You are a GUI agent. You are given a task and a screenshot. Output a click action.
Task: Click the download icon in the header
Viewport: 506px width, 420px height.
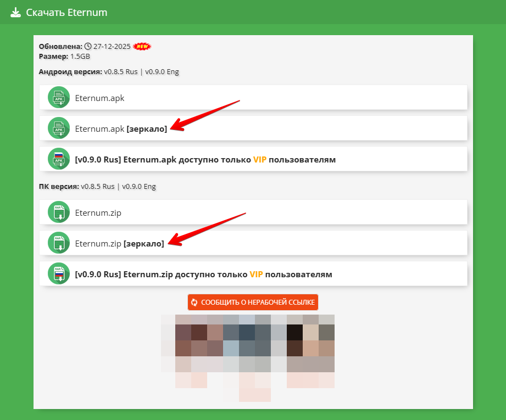coord(15,12)
